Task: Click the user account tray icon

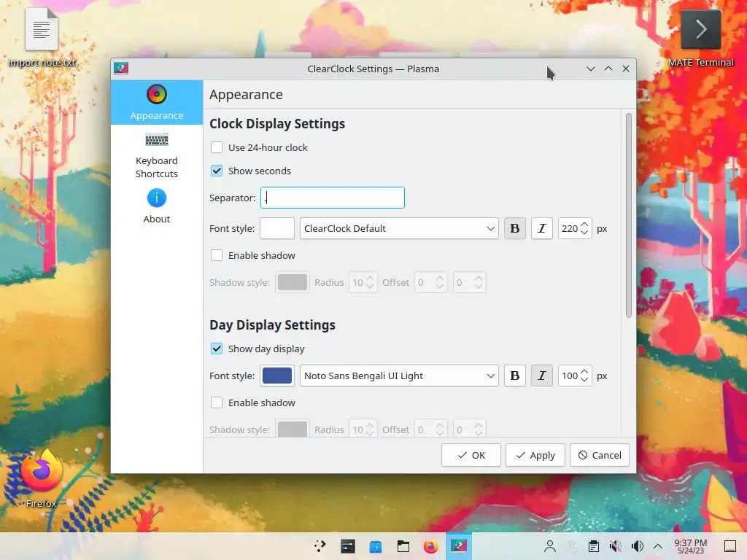Action: point(550,546)
